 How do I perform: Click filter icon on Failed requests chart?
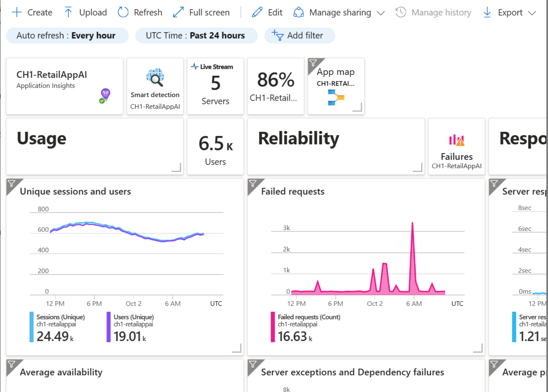[253, 183]
